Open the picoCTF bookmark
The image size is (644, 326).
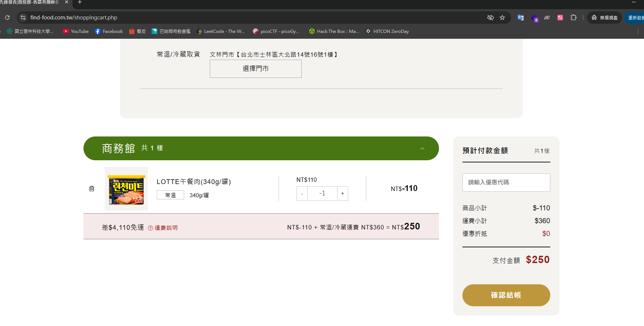pos(276,31)
